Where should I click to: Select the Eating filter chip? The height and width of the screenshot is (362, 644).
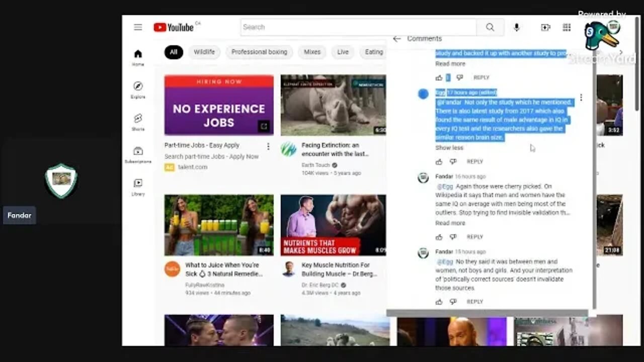374,52
